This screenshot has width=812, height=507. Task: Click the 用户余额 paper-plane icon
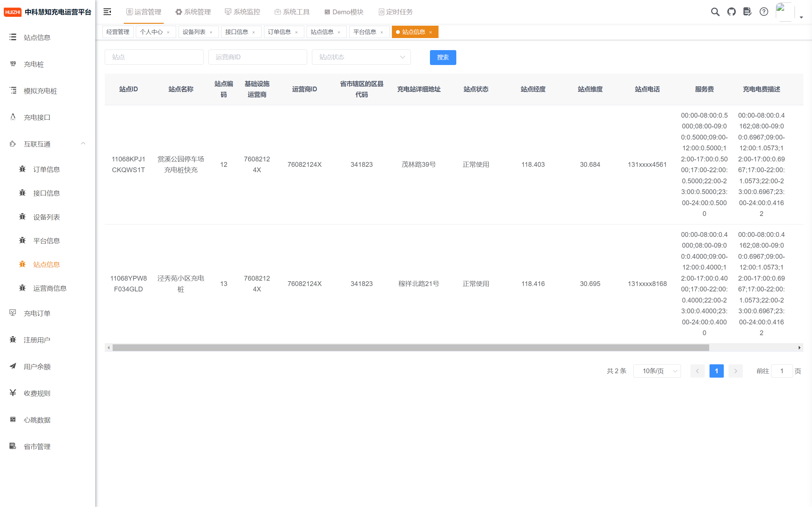[x=13, y=366]
